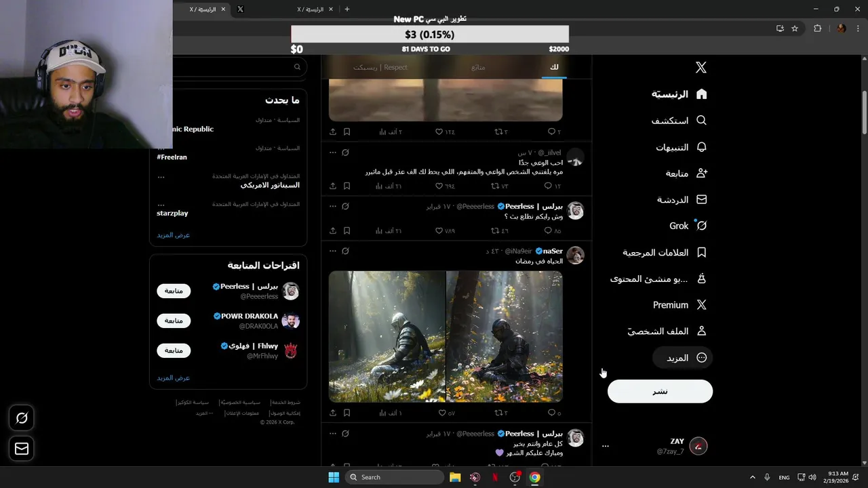Screen dimensions: 868x488
Task: Open Notifications (التنبيهات) bell icon
Action: coord(701,147)
